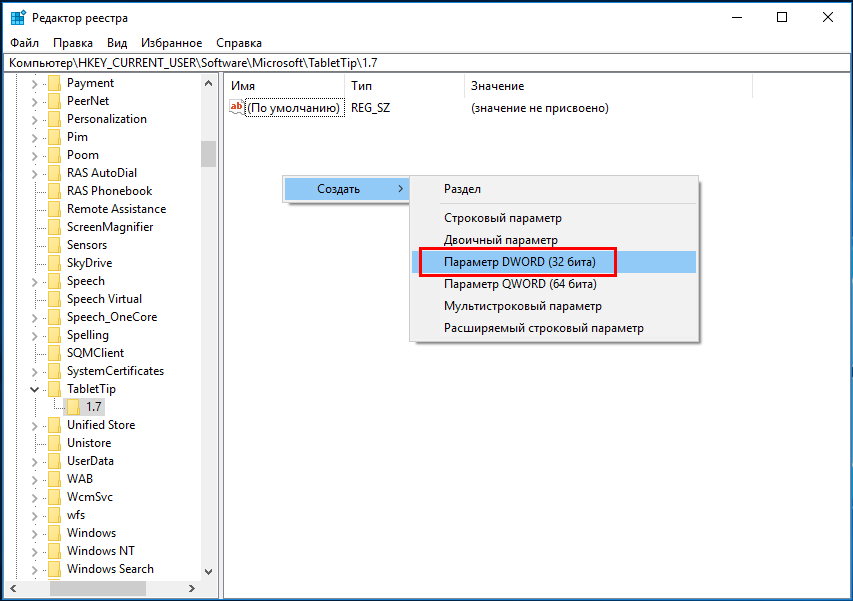Click the 1.7 subkey folder icon
This screenshot has height=601, width=853.
point(73,407)
